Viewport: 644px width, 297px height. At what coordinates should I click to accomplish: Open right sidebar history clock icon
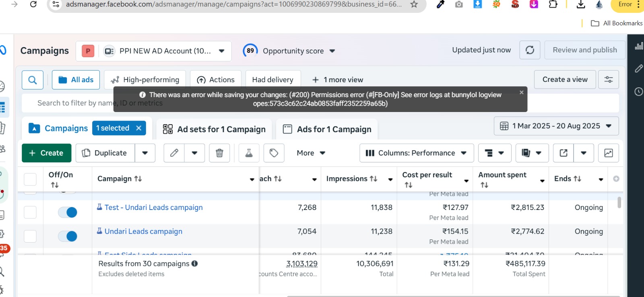(x=639, y=91)
